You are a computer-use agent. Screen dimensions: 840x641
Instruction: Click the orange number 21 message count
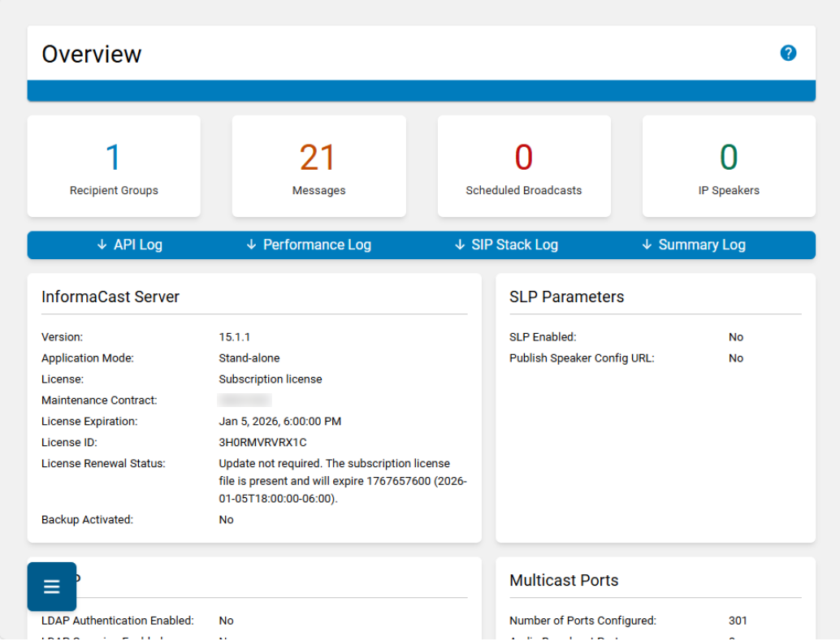[318, 158]
